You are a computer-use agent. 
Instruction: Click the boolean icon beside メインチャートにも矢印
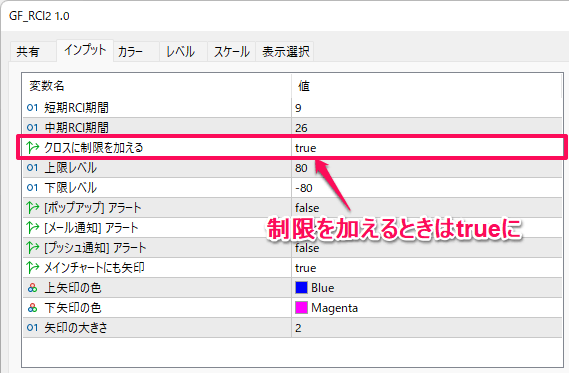pos(33,267)
